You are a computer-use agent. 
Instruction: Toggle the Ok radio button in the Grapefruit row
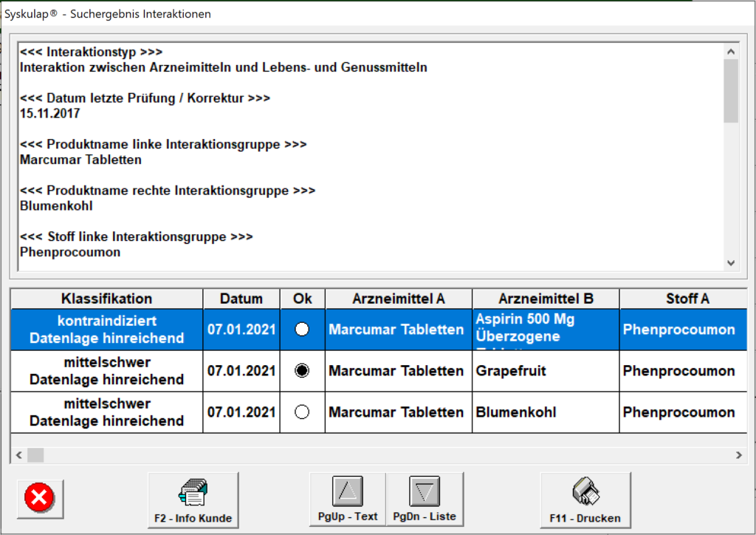(x=302, y=371)
